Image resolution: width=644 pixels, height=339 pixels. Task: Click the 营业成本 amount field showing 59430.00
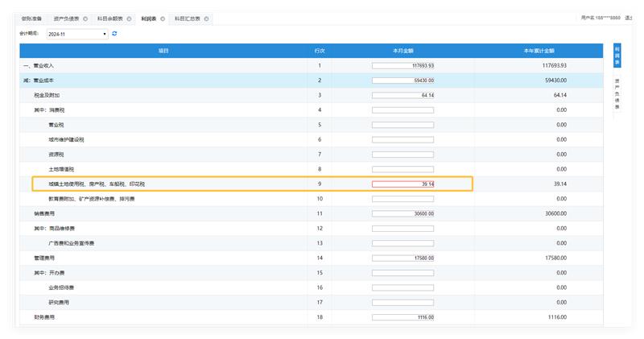tap(402, 81)
